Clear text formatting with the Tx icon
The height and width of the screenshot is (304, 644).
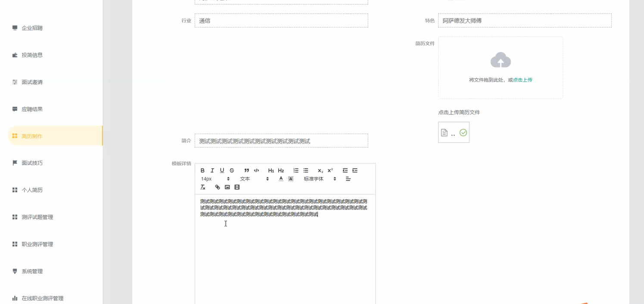click(x=202, y=187)
